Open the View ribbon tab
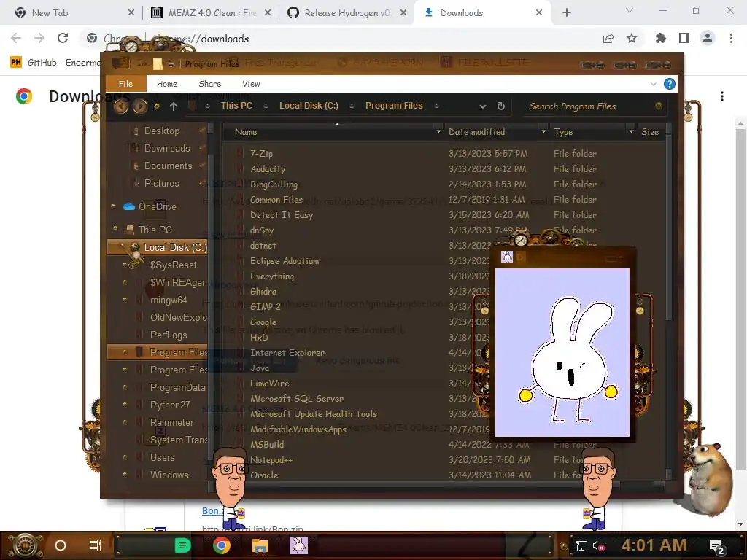Screen dimensions: 747x560 click(x=251, y=84)
